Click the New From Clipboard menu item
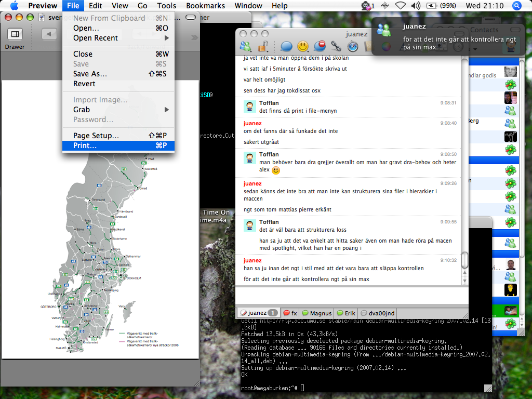This screenshot has height=399, width=532. (118, 18)
